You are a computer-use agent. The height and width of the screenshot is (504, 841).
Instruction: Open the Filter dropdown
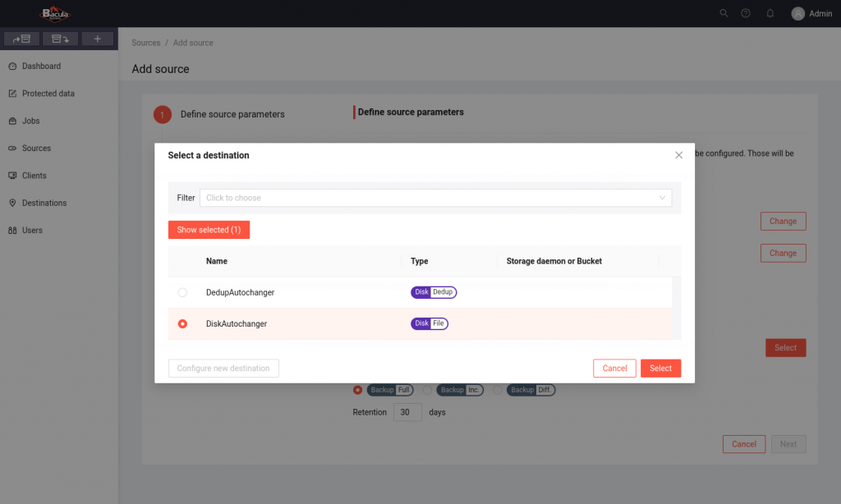(x=435, y=198)
